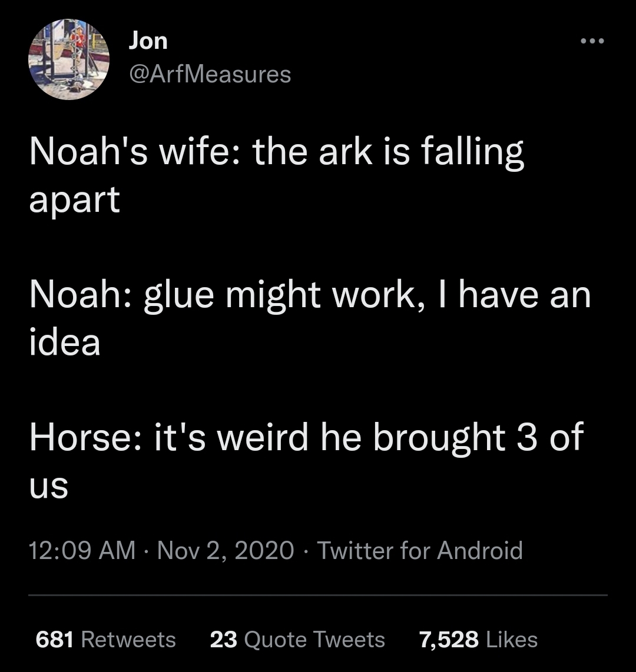Click the line "Noah: glue might work"
The image size is (636, 672).
[x=309, y=295]
